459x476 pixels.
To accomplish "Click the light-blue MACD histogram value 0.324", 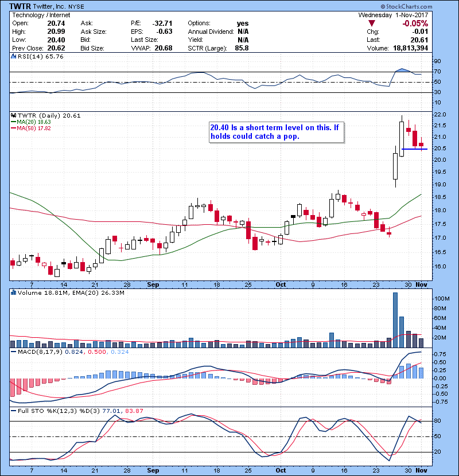I will coord(120,352).
